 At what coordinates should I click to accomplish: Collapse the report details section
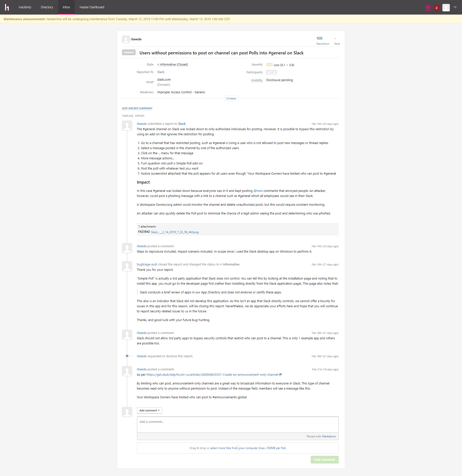(231, 98)
